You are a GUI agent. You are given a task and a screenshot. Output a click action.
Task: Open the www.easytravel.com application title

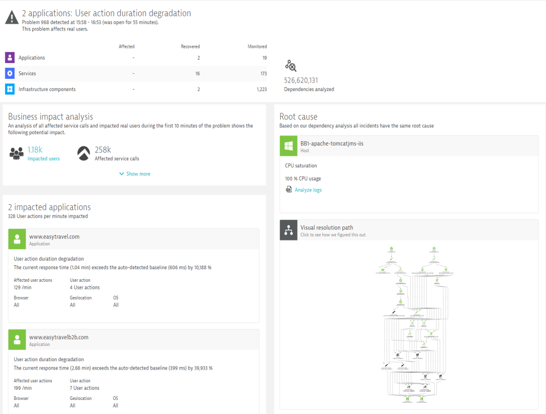pos(54,236)
